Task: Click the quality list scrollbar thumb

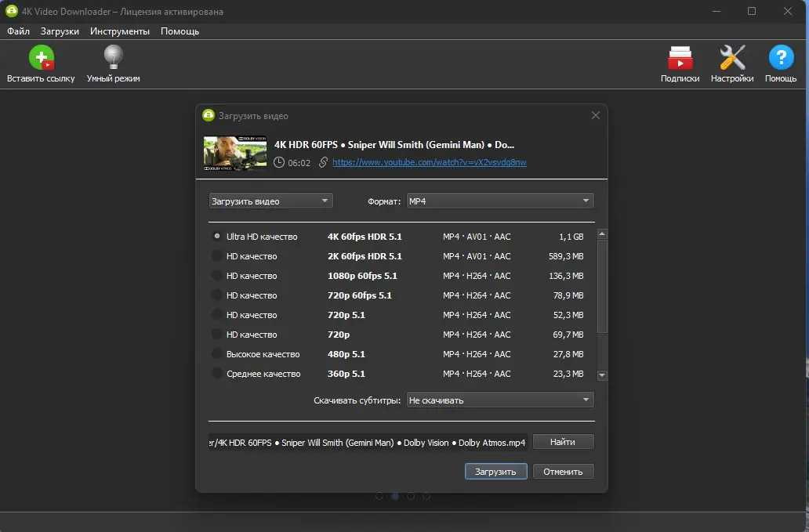Action: pos(601,286)
